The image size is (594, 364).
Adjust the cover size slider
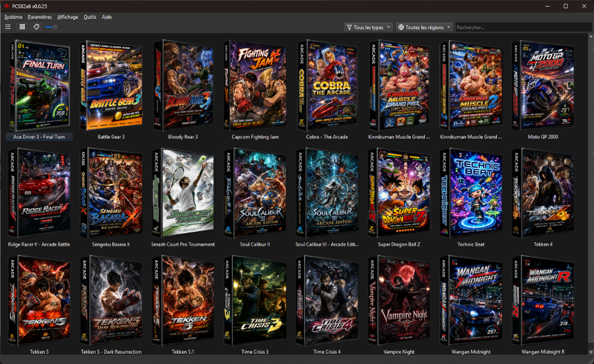click(69, 27)
